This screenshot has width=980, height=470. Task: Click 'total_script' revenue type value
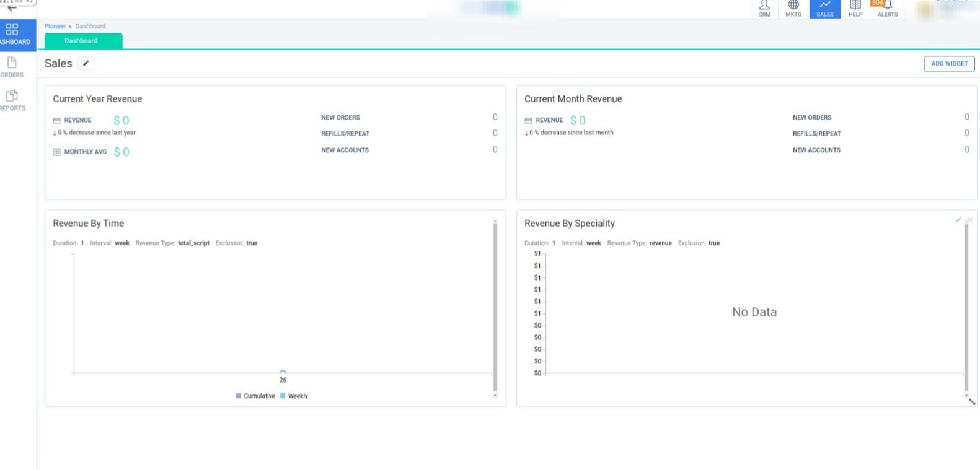pyautogui.click(x=193, y=243)
